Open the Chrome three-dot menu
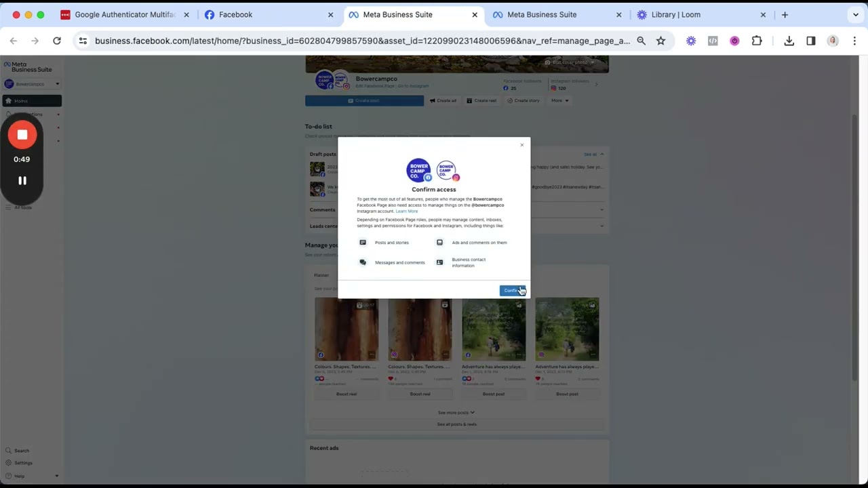This screenshot has height=488, width=868. coord(854,41)
